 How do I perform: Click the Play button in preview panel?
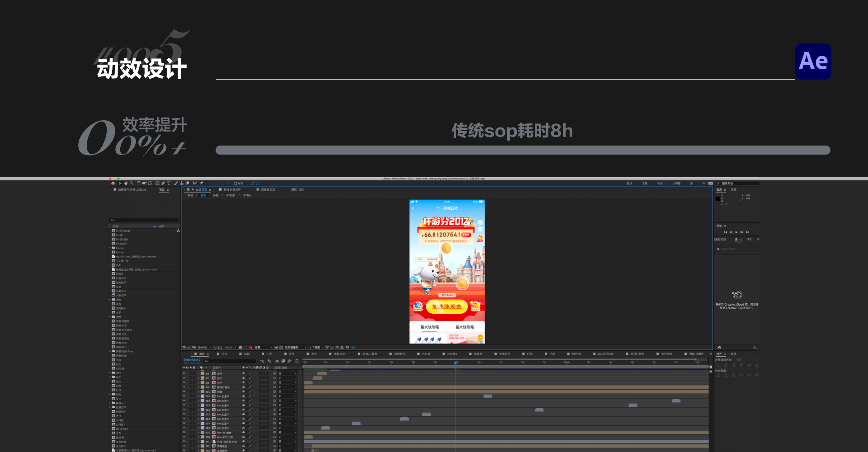(x=736, y=232)
